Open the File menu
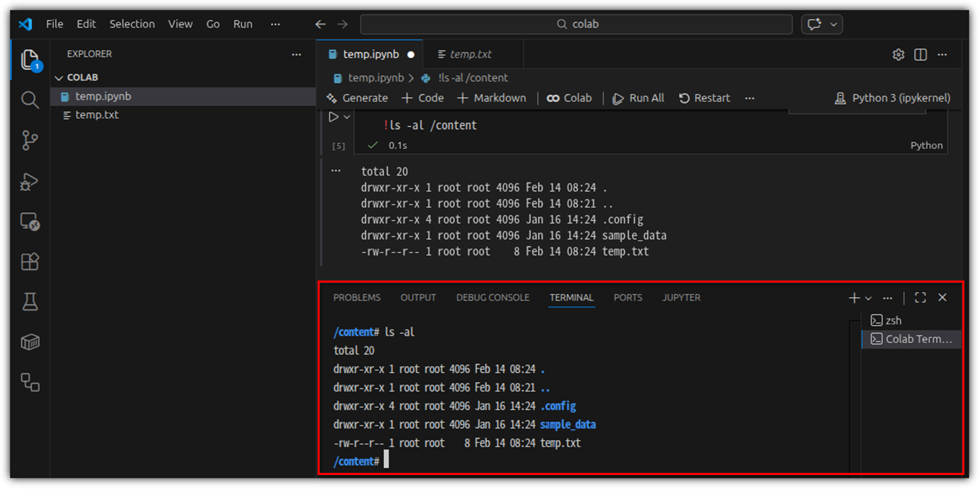The image size is (980, 489). 55,24
